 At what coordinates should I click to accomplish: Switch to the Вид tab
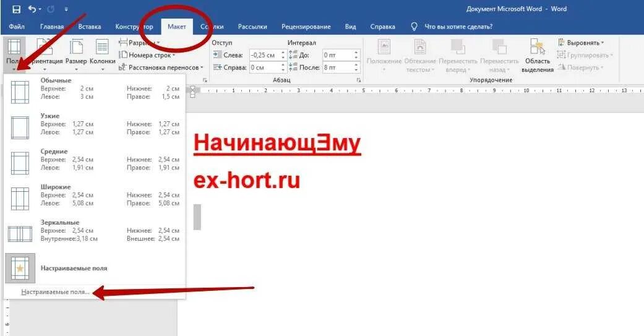pos(350,27)
